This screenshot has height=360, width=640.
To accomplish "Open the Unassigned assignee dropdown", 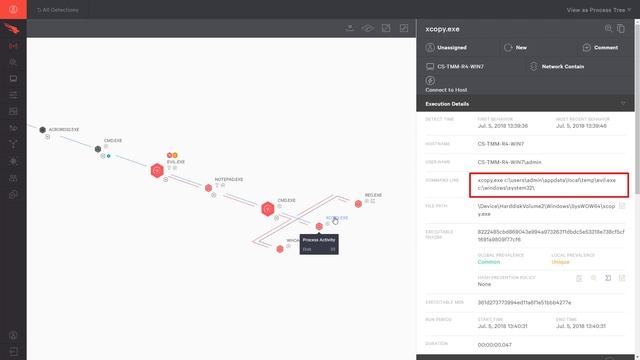I will coord(446,47).
